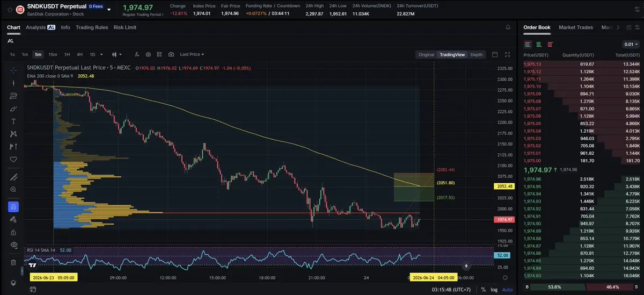The image size is (644, 295).
Task: Click the chart layout window icon
Action: pyautogui.click(x=495, y=54)
